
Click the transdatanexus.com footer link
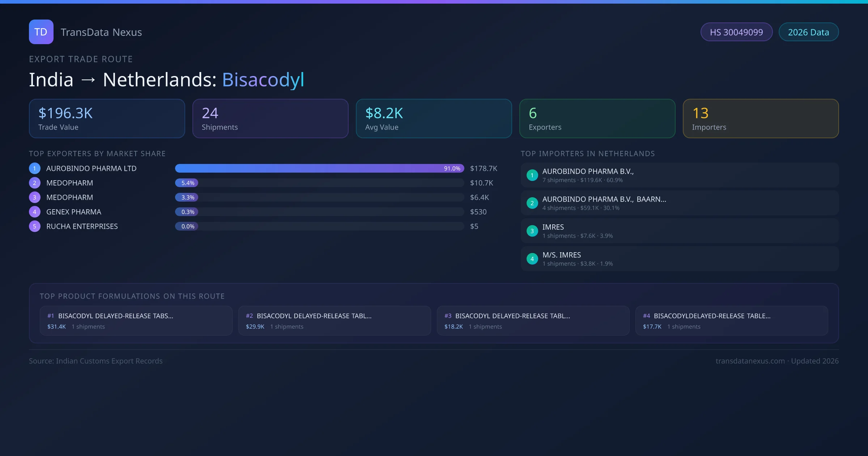[x=750, y=361]
